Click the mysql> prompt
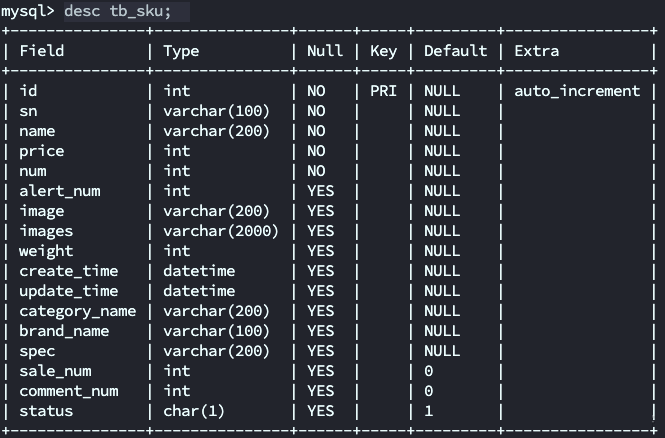Viewport: 665px width, 438px height. 28,11
